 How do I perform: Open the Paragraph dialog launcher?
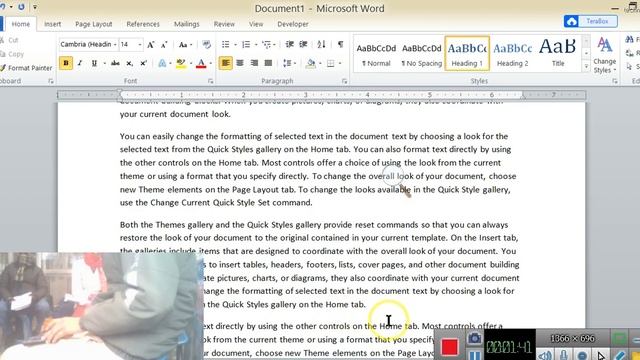344,81
